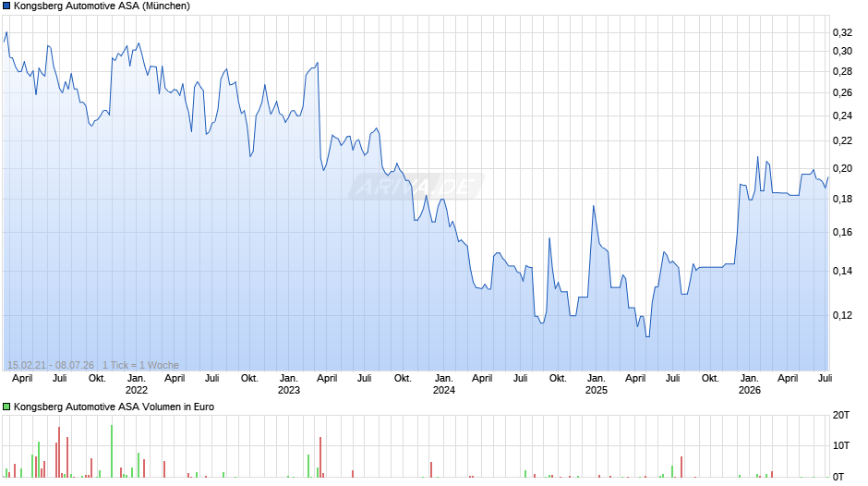Click the 20T volume axis label
This screenshot has width=868, height=486.
(841, 415)
